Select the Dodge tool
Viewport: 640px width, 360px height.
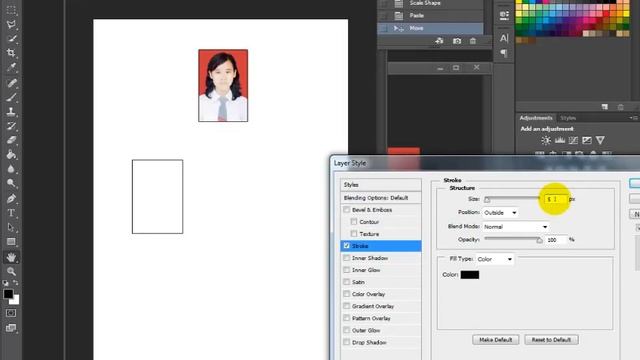click(11, 183)
